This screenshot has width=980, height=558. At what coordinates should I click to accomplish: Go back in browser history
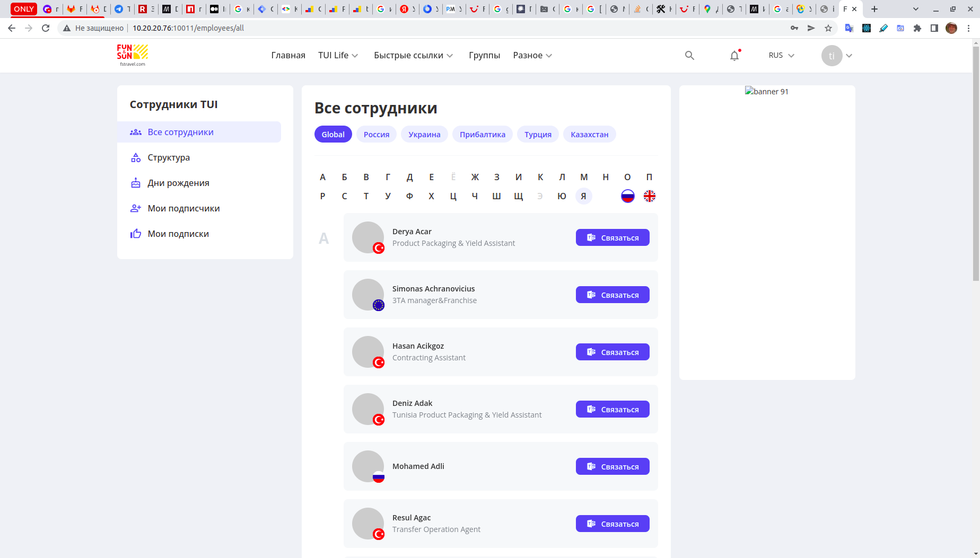tap(12, 28)
